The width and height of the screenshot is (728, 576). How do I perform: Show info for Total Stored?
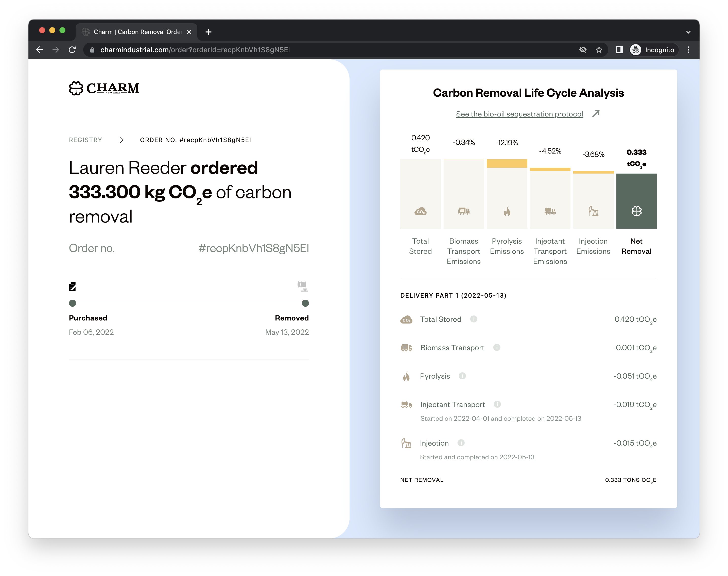(x=474, y=319)
